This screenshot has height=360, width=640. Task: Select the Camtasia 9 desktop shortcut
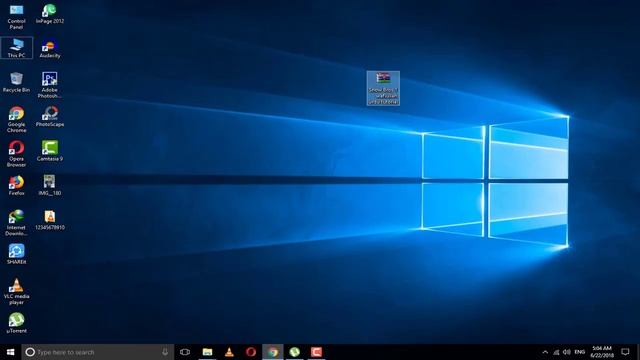50,151
